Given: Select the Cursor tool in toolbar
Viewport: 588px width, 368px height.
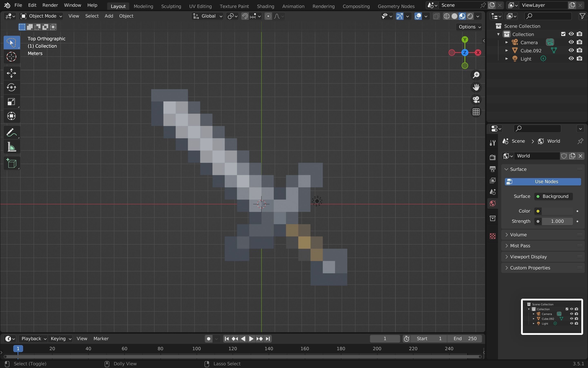Looking at the screenshot, I should 11,57.
